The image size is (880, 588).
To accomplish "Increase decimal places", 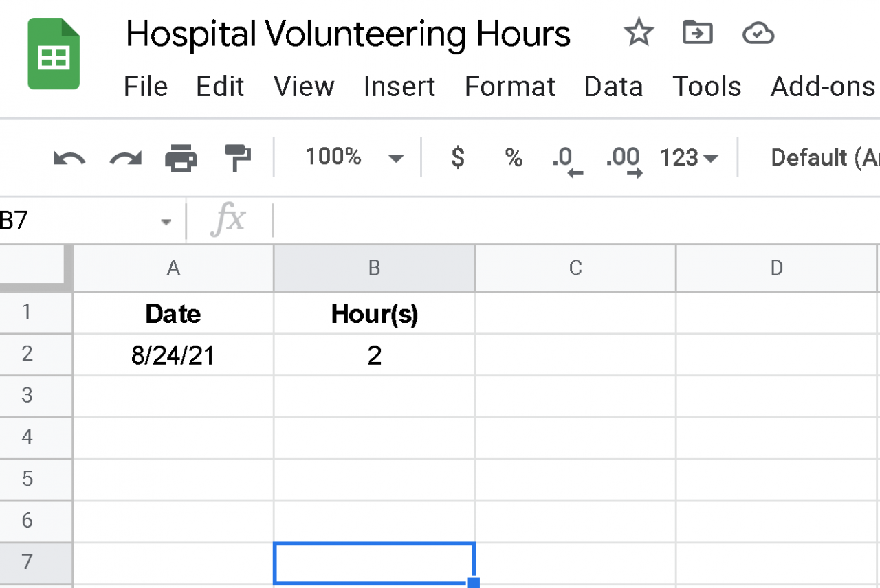I will coord(624,160).
